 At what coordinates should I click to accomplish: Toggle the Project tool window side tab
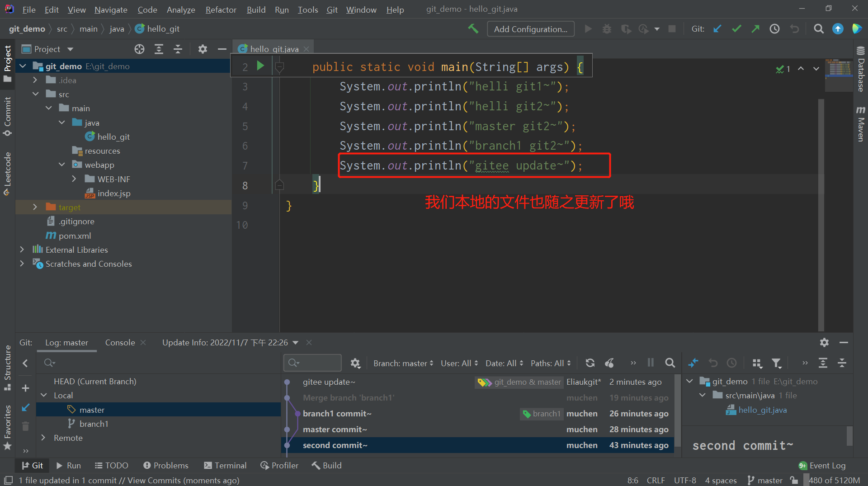[7, 64]
